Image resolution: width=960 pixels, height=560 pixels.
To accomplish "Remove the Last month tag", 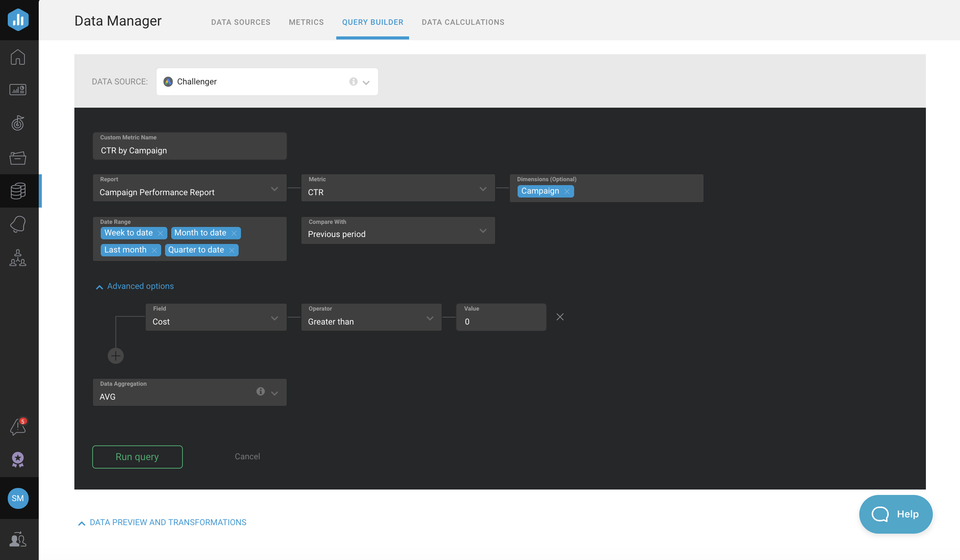I will click(154, 250).
